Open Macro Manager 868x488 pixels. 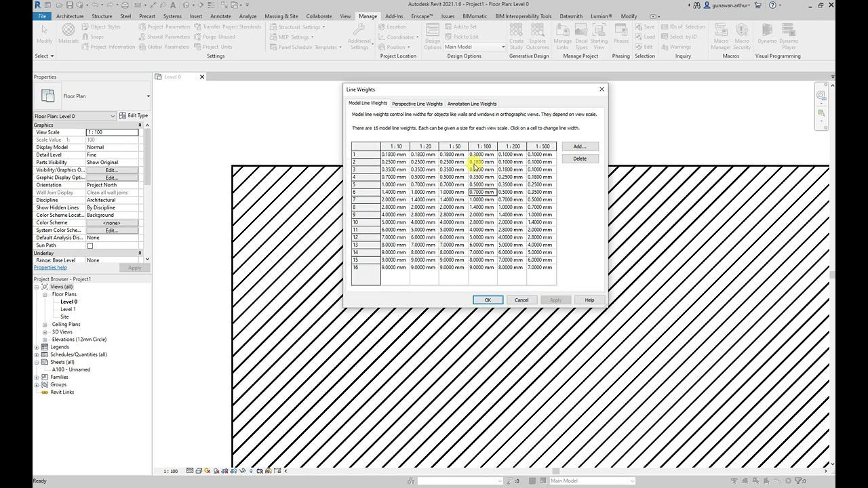coord(721,36)
